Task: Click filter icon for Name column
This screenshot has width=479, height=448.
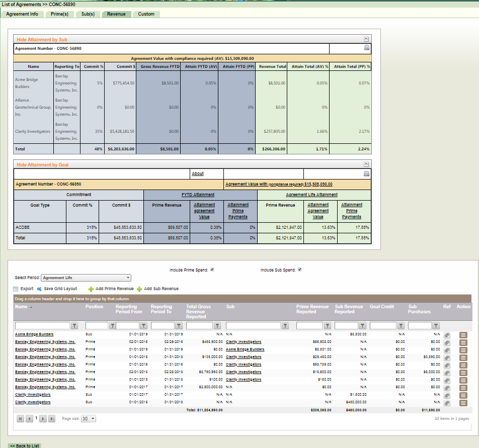Action: 74,326
